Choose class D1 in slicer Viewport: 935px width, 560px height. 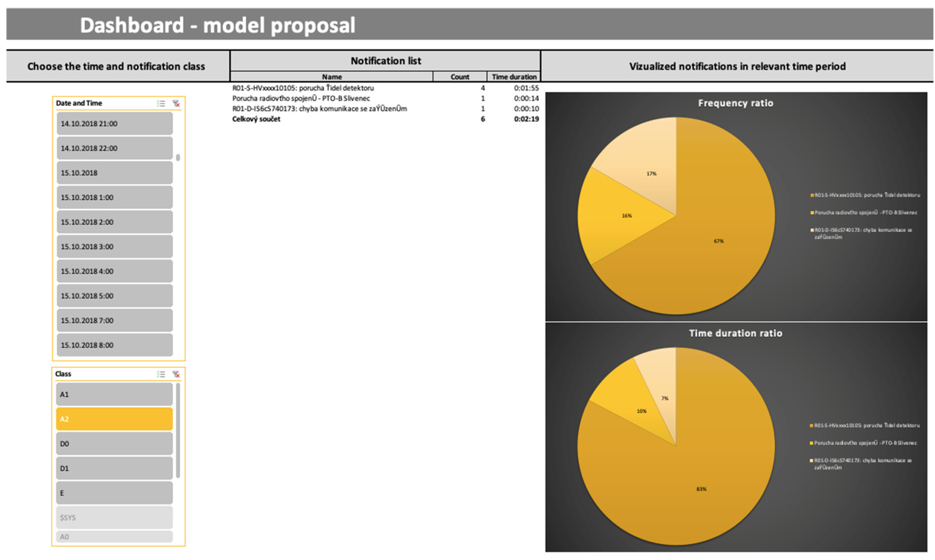114,468
